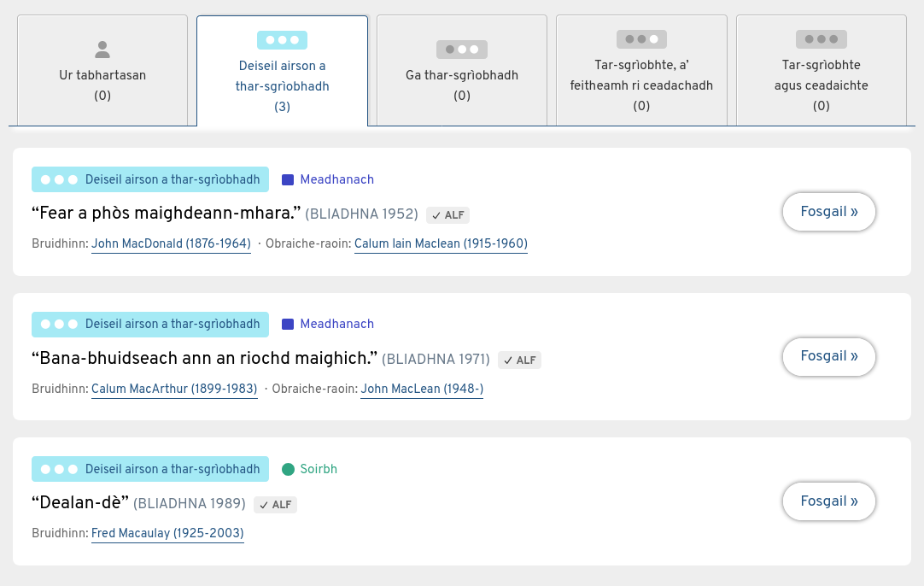
Task: Click the green circle Soirbh difficulty icon
Action: pyautogui.click(x=288, y=469)
